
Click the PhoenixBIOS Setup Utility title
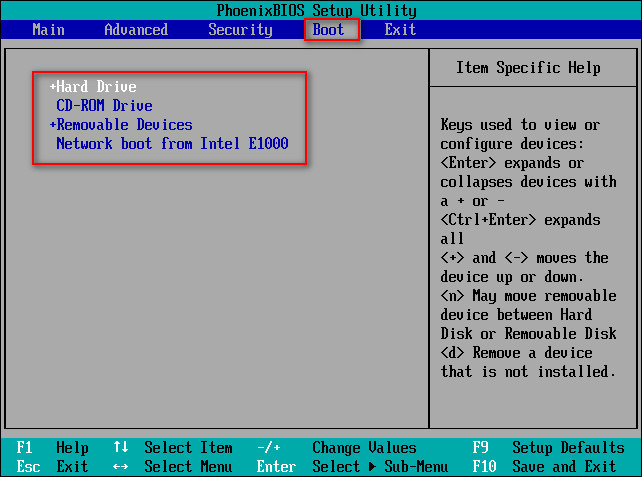click(316, 10)
